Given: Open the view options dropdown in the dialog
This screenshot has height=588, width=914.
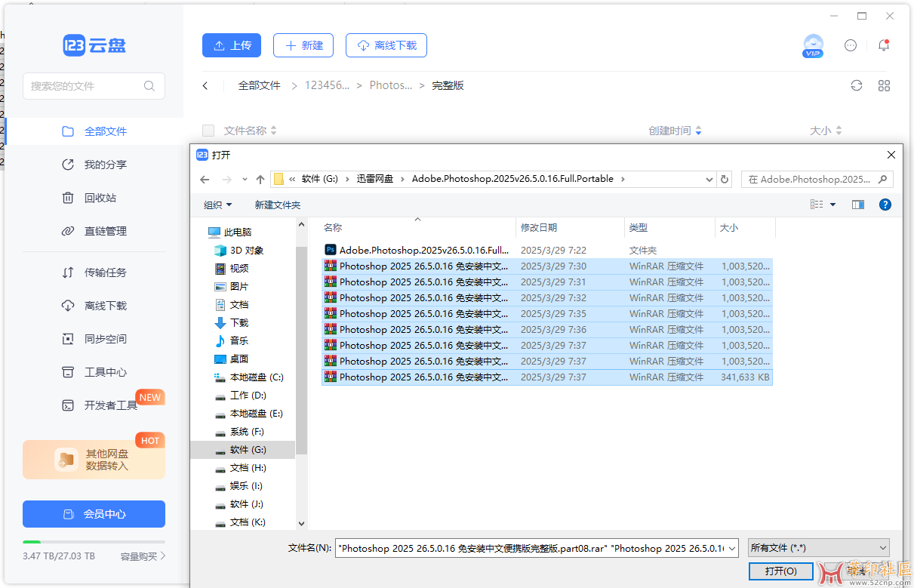Looking at the screenshot, I should pos(833,205).
